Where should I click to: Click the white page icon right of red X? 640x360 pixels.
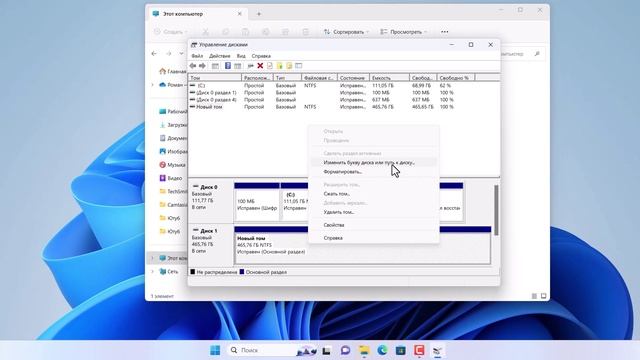click(270, 66)
